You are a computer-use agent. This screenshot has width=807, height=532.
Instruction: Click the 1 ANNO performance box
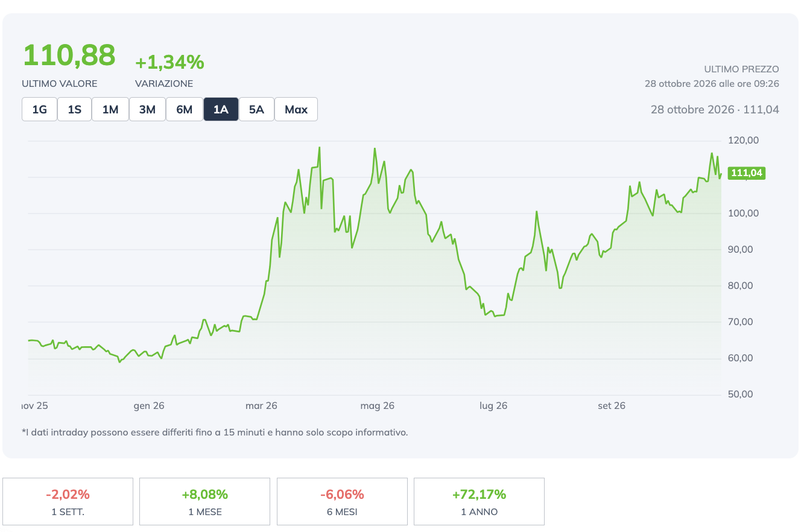pos(479,501)
